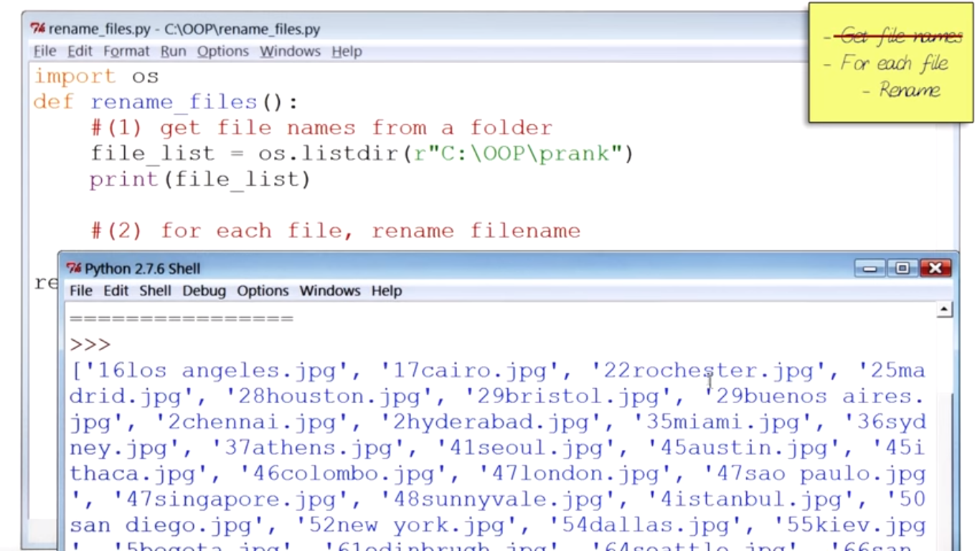Open Edit menu in rename_files.py editor
This screenshot has width=980, height=551.
click(x=80, y=52)
